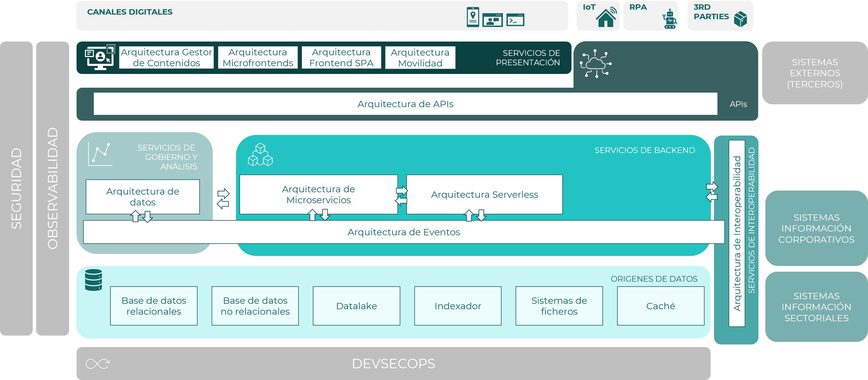Screen dimensions: 868x380
Task: Click the RPA robot icon
Action: [670, 19]
